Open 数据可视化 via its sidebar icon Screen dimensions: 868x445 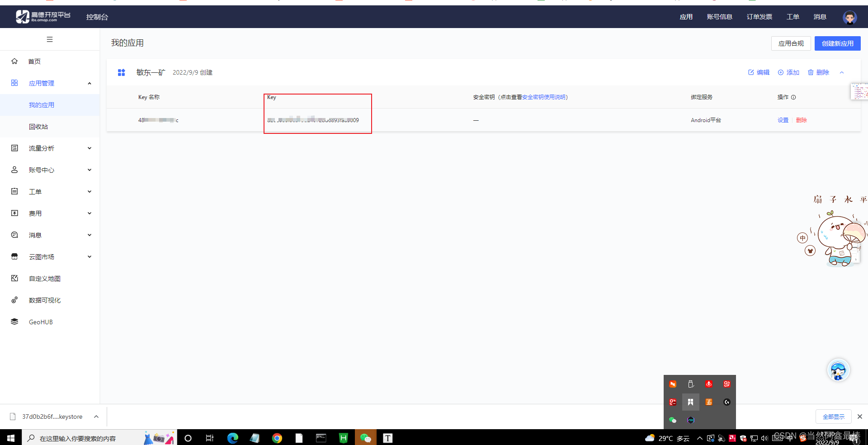tap(14, 300)
